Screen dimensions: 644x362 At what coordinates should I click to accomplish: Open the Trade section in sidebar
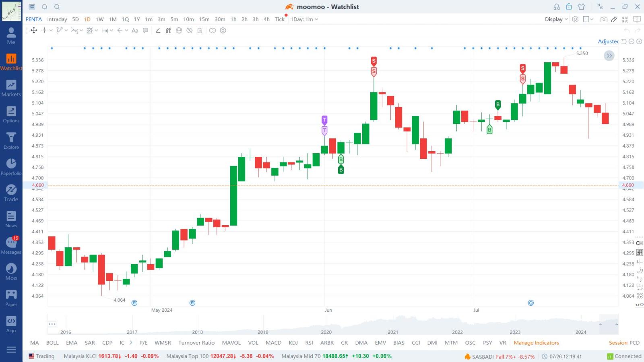(11, 193)
